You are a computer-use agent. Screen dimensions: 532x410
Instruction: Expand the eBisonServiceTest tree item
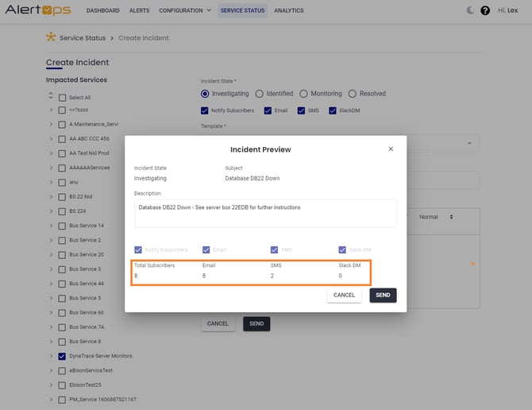click(x=52, y=370)
